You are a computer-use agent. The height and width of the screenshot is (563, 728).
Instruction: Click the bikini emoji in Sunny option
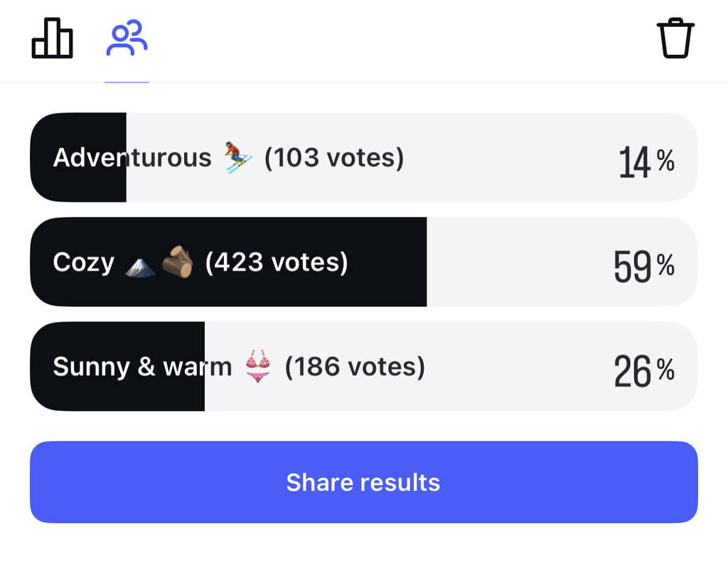pyautogui.click(x=257, y=367)
